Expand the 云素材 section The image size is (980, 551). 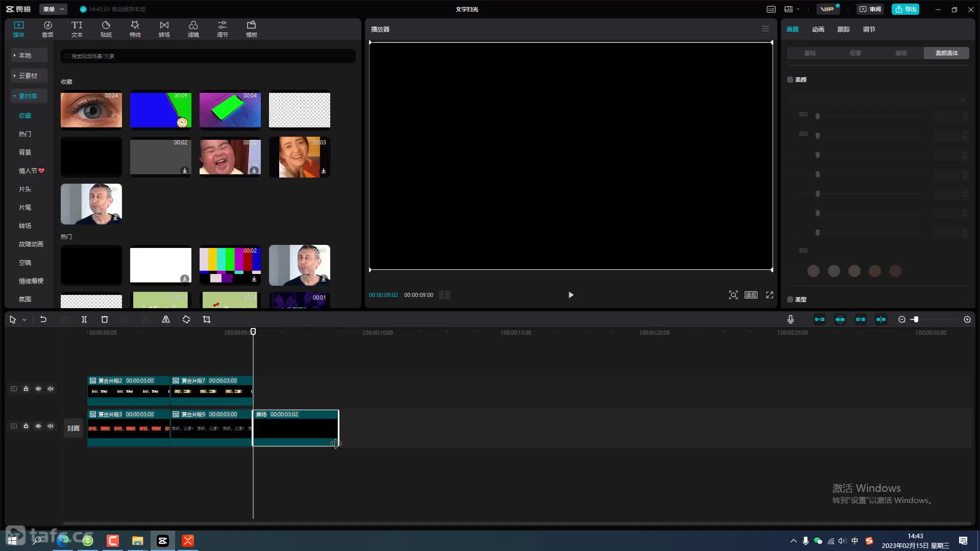(29, 76)
